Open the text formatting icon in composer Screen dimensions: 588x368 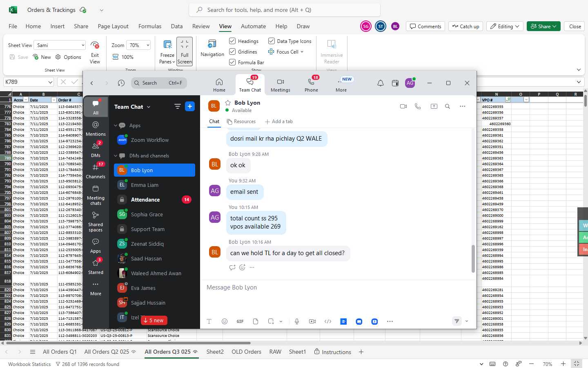click(x=209, y=321)
